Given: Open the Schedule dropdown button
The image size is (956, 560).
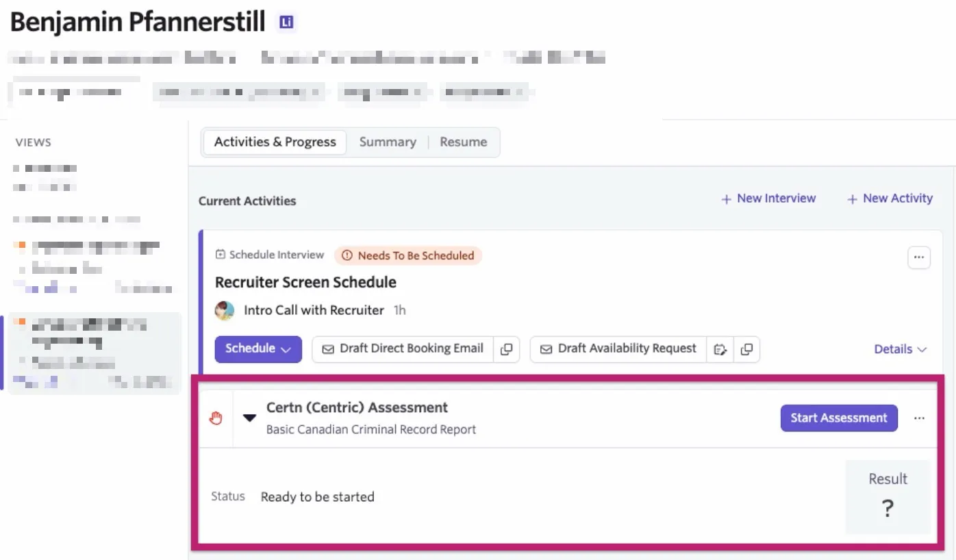Looking at the screenshot, I should 258,348.
